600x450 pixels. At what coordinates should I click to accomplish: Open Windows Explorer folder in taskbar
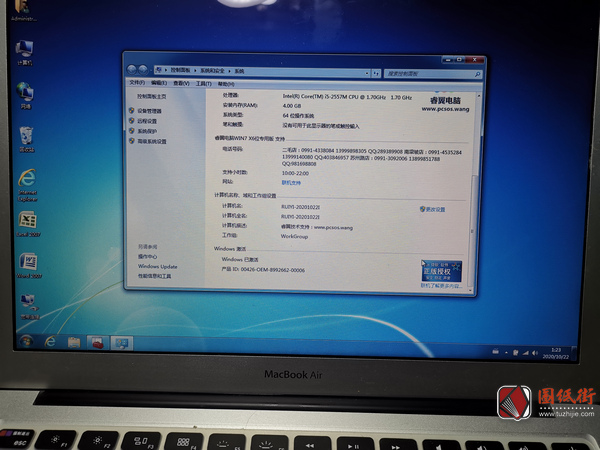click(74, 342)
